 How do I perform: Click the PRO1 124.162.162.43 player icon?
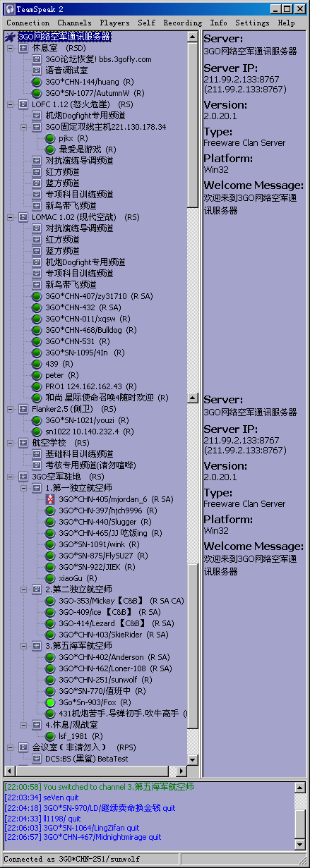[37, 386]
